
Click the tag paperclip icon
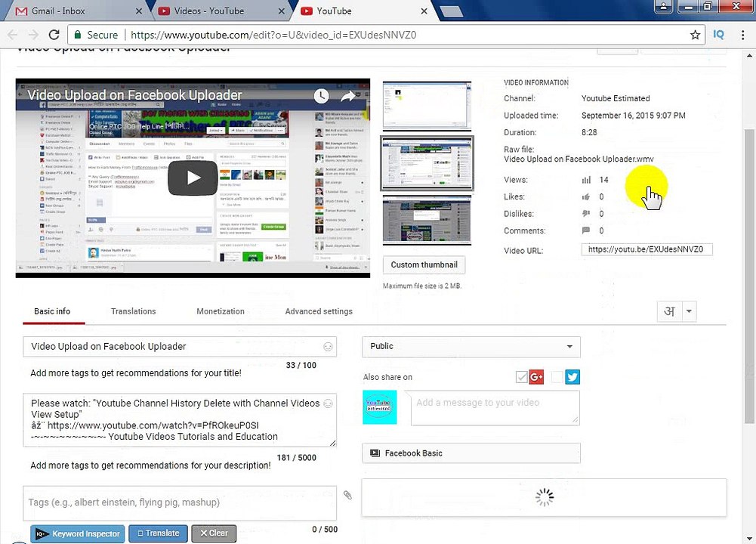click(347, 496)
